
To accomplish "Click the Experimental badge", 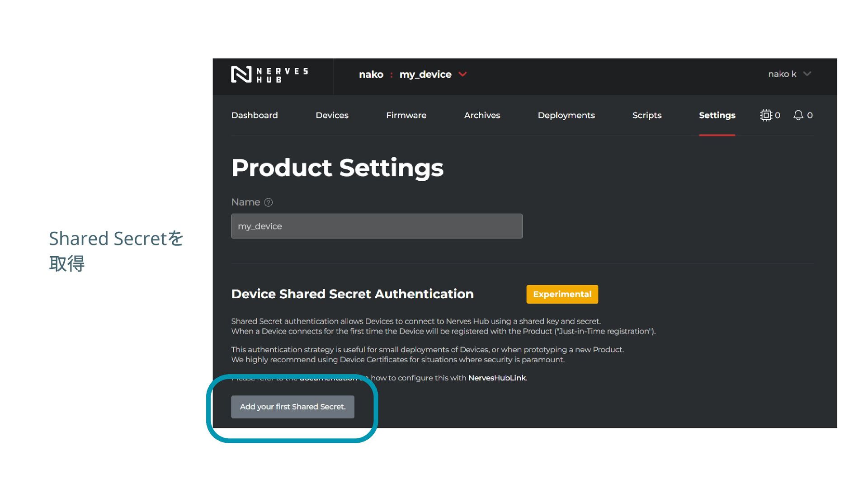I will tap(562, 294).
